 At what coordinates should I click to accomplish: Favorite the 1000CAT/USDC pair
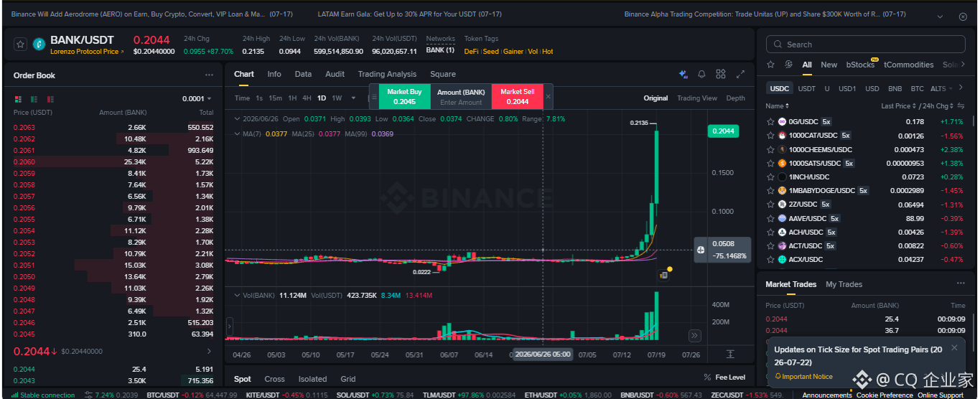point(770,136)
